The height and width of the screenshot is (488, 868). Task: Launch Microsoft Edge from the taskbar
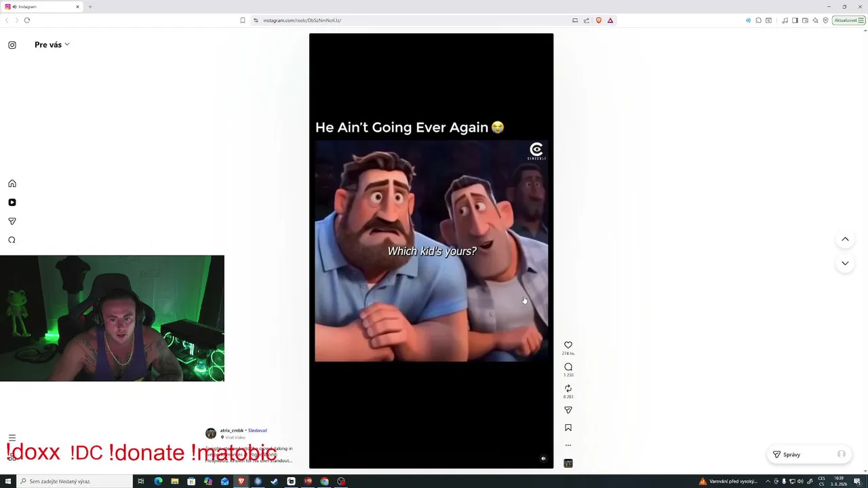point(158,481)
